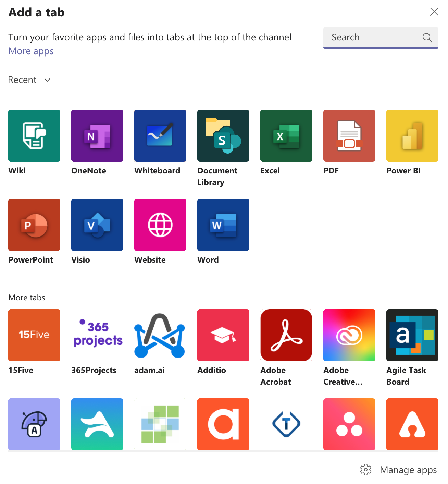This screenshot has width=448, height=484.
Task: Select the 365Projects app
Action: [x=97, y=335]
